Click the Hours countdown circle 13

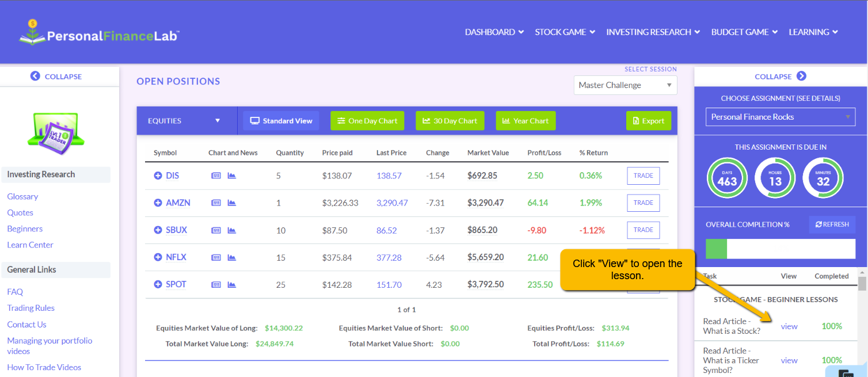click(x=775, y=178)
